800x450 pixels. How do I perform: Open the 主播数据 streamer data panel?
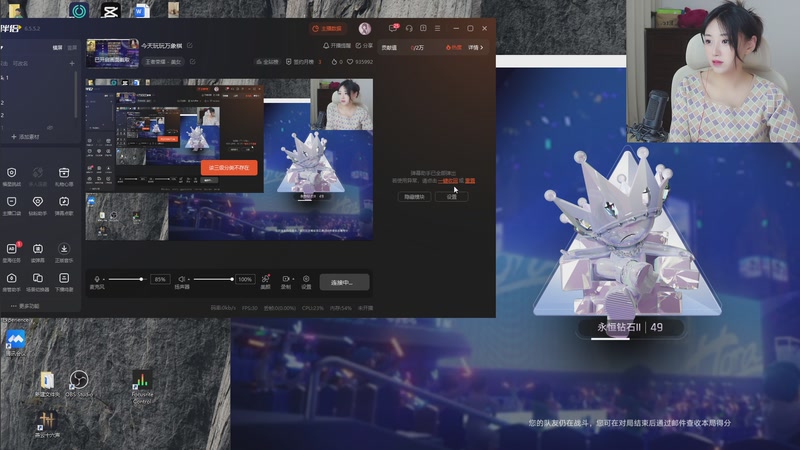tap(327, 29)
